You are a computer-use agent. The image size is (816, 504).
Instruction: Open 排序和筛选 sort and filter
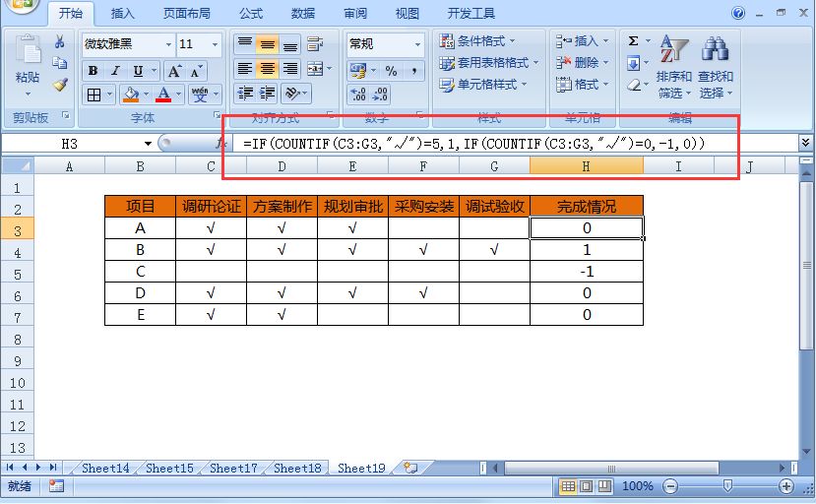point(673,67)
